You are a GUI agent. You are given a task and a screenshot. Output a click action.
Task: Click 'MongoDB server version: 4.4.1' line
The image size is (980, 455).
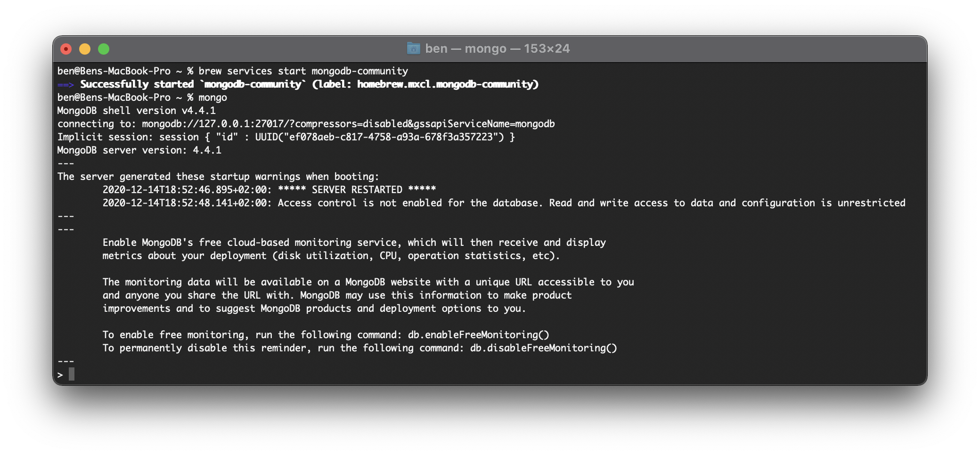point(139,150)
